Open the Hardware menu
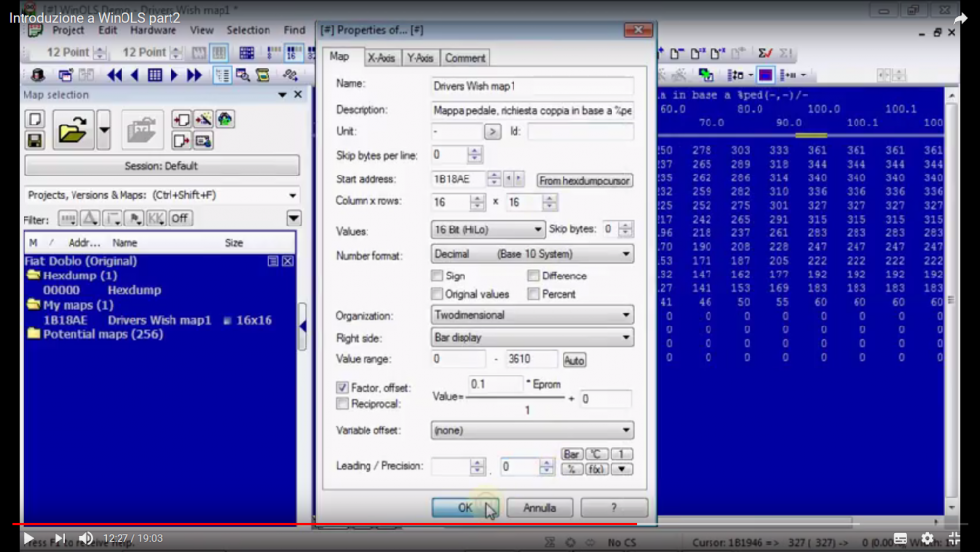The width and height of the screenshot is (980, 552). tap(153, 30)
